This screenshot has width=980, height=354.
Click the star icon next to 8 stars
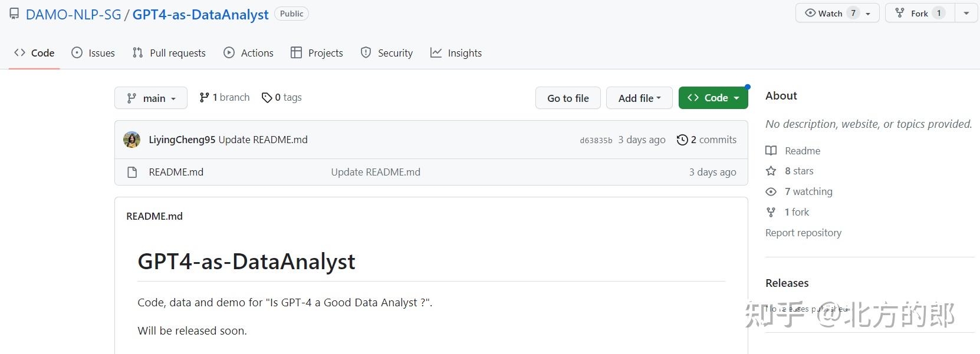pyautogui.click(x=771, y=171)
